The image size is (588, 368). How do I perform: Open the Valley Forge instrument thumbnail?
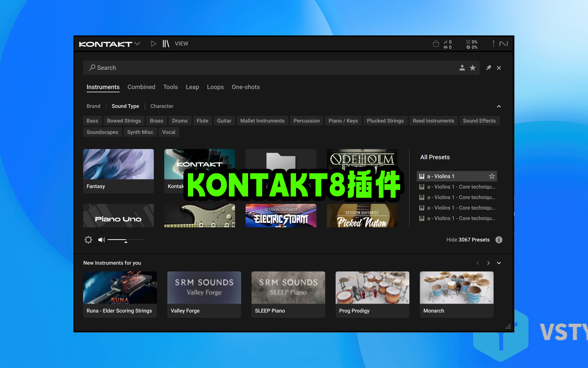[x=204, y=288]
